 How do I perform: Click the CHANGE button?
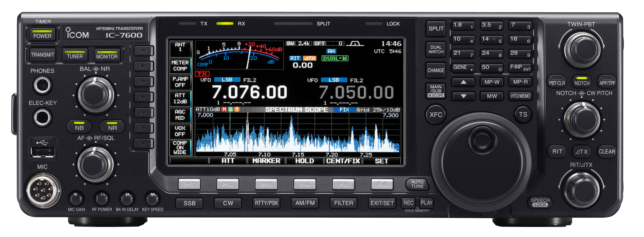point(436,70)
